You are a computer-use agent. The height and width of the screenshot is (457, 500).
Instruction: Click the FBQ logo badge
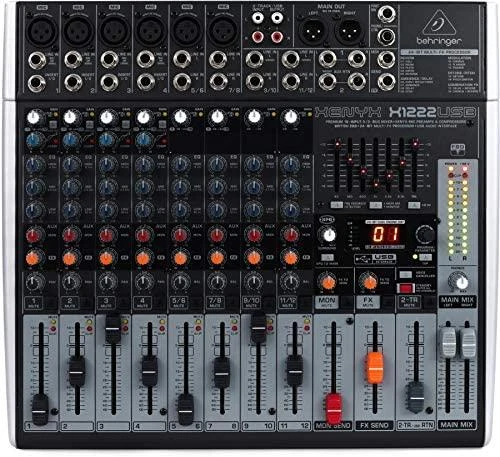[x=458, y=149]
